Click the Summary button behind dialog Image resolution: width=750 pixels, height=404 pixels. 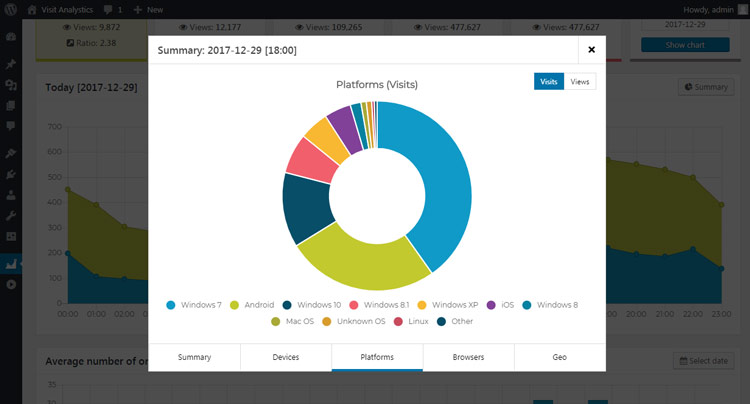(706, 87)
